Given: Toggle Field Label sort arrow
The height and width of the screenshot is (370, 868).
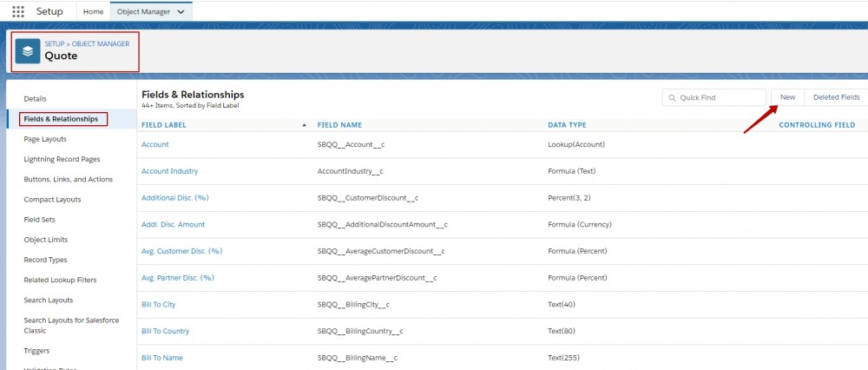Looking at the screenshot, I should click(x=304, y=125).
